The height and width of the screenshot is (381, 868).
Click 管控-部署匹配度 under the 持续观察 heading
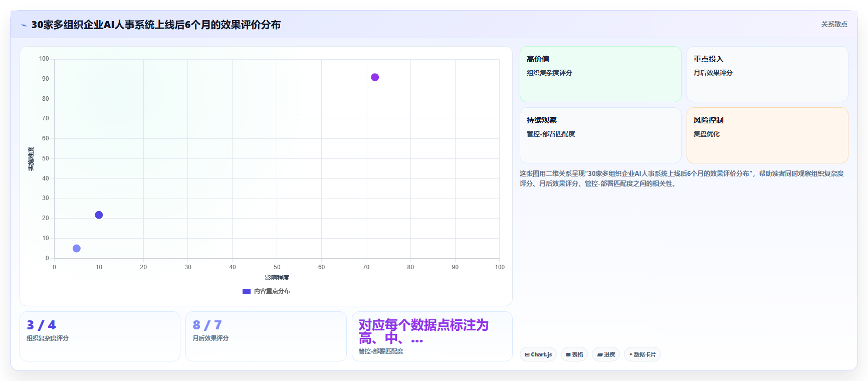tap(550, 134)
